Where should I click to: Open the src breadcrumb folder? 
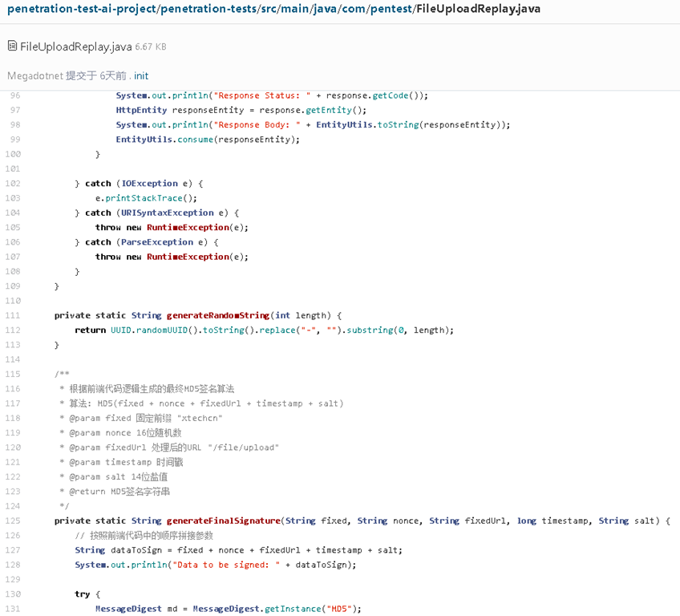click(269, 9)
